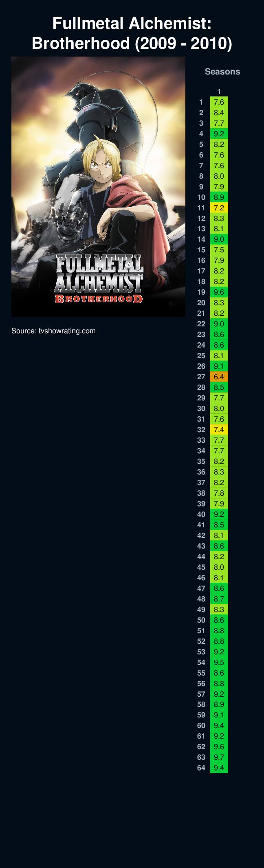Click episode number 13 label
264x868 pixels.
pos(201,229)
